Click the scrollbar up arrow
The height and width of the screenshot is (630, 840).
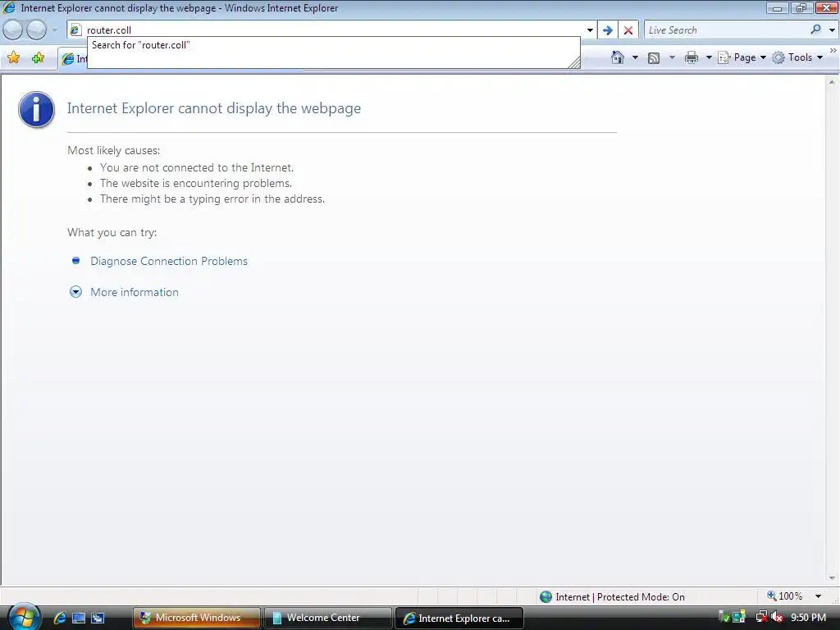(x=832, y=82)
